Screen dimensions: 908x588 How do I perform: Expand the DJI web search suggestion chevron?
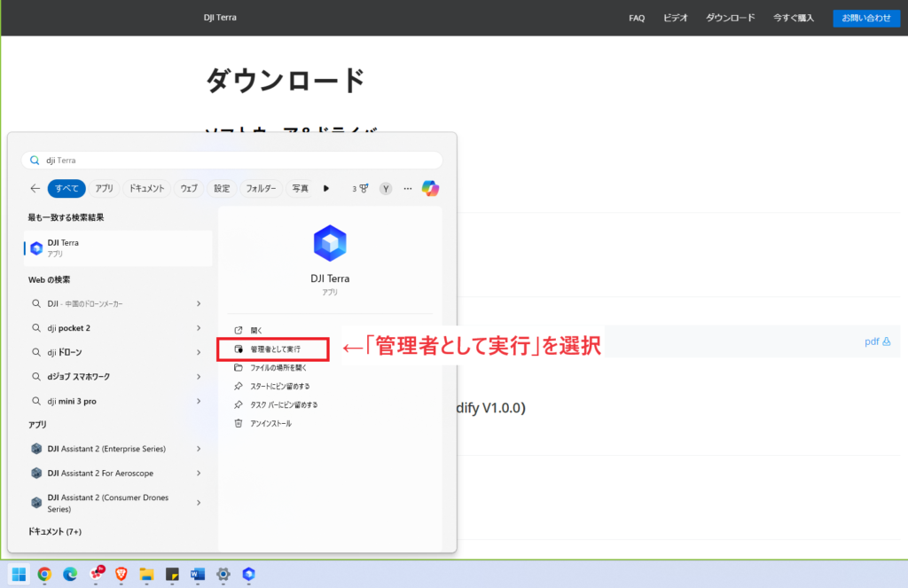tap(199, 303)
